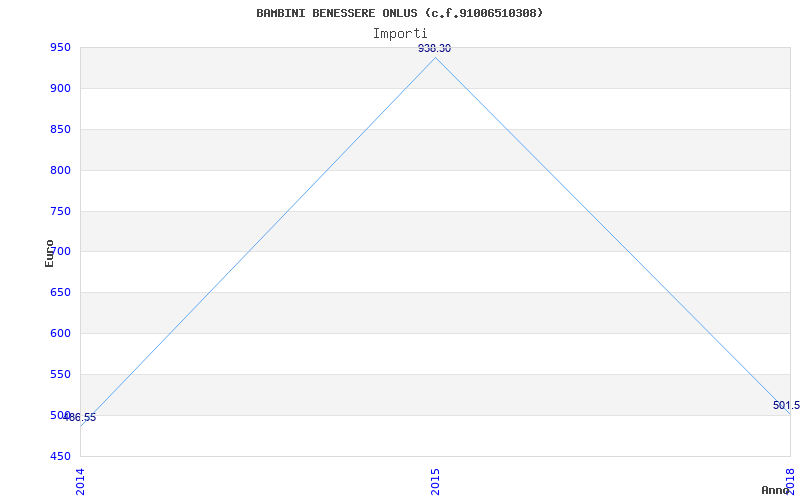Click the 'Euro' y-axis title
This screenshot has width=800, height=500.
click(49, 254)
